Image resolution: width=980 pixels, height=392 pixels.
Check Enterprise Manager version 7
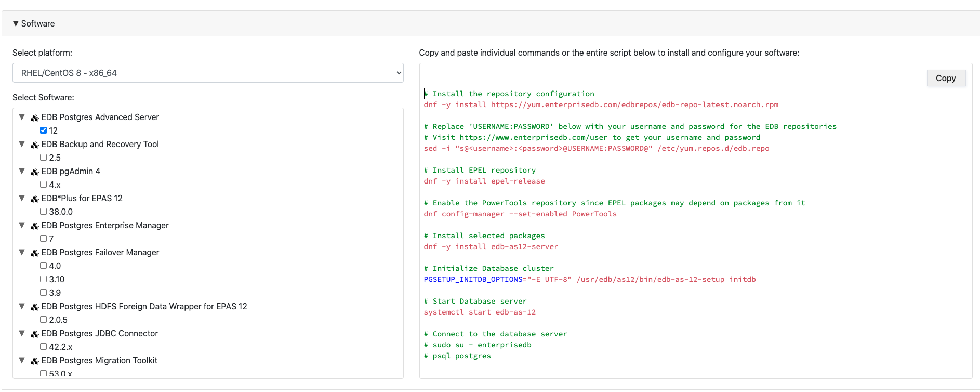44,239
